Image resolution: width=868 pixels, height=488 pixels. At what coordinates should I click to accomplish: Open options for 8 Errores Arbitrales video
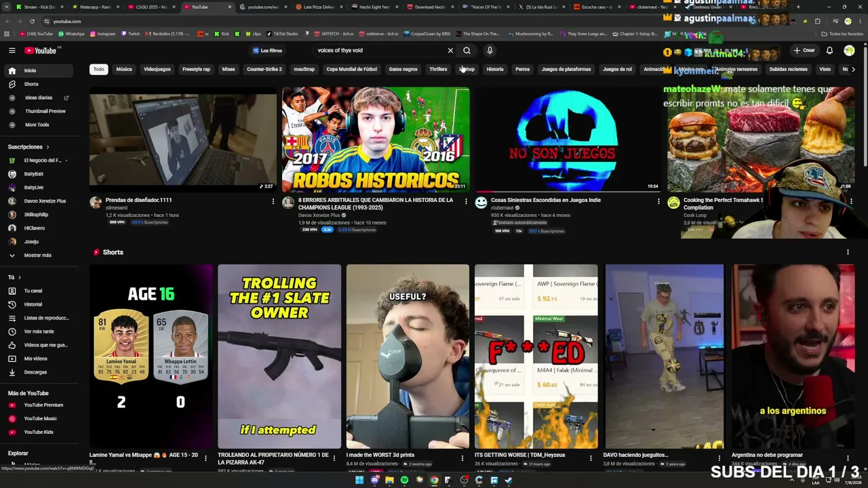point(466,201)
